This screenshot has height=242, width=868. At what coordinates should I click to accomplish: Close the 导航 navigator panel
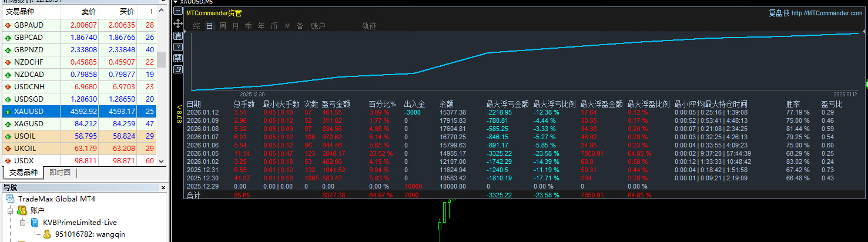163,188
